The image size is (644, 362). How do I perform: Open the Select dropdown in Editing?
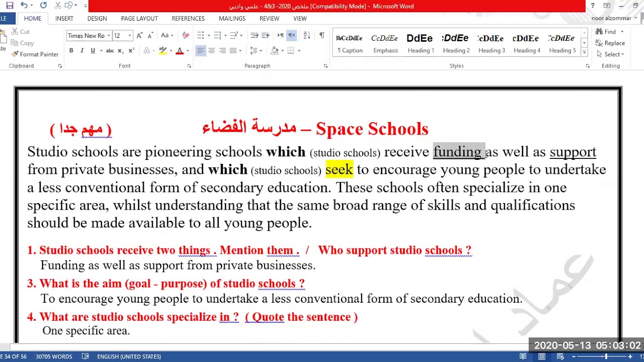(x=611, y=54)
